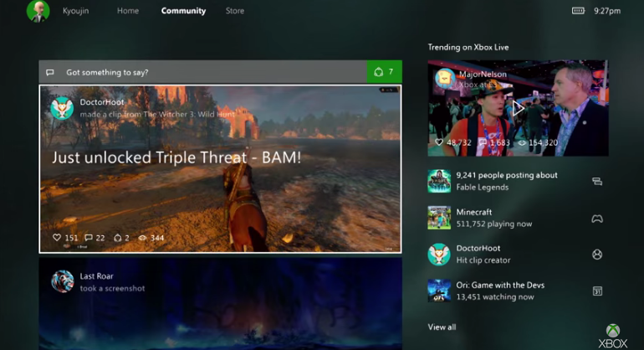Click the Xbox logo in corner

tap(613, 337)
